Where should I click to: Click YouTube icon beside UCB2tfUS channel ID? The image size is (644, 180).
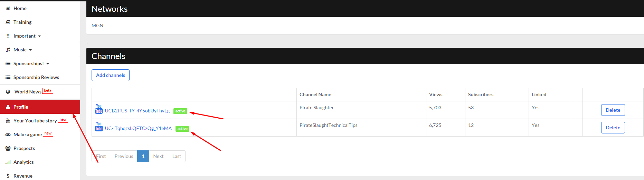(99, 109)
